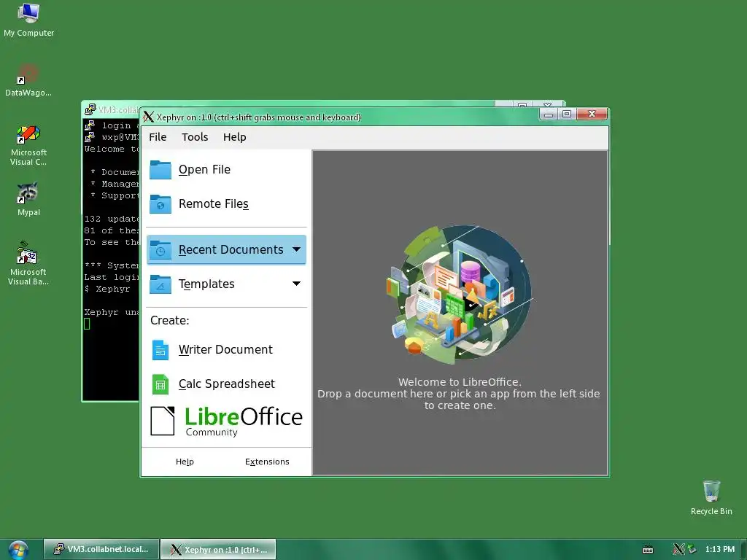Open the Windows Start orb
Image resolution: width=747 pixels, height=560 pixels.
coord(18,550)
